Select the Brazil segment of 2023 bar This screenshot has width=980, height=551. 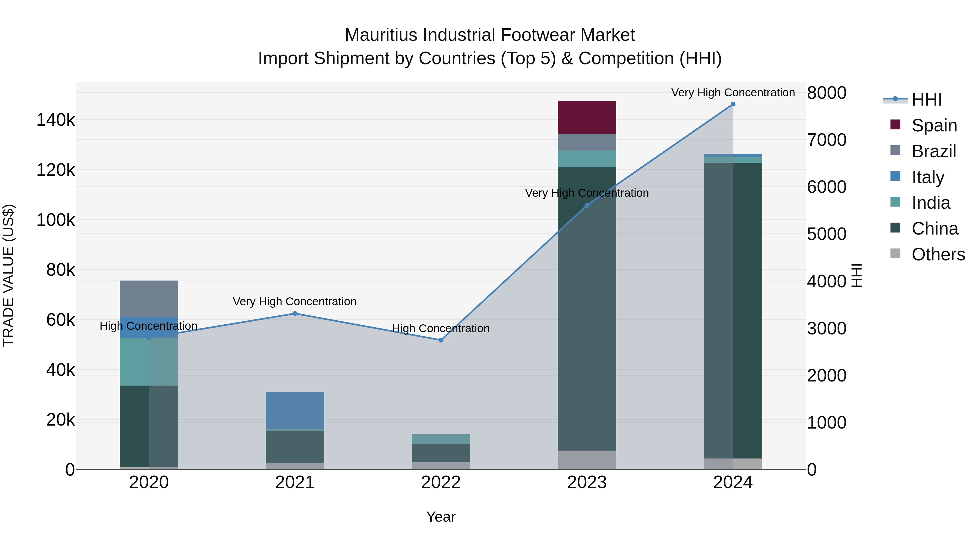pyautogui.click(x=587, y=142)
